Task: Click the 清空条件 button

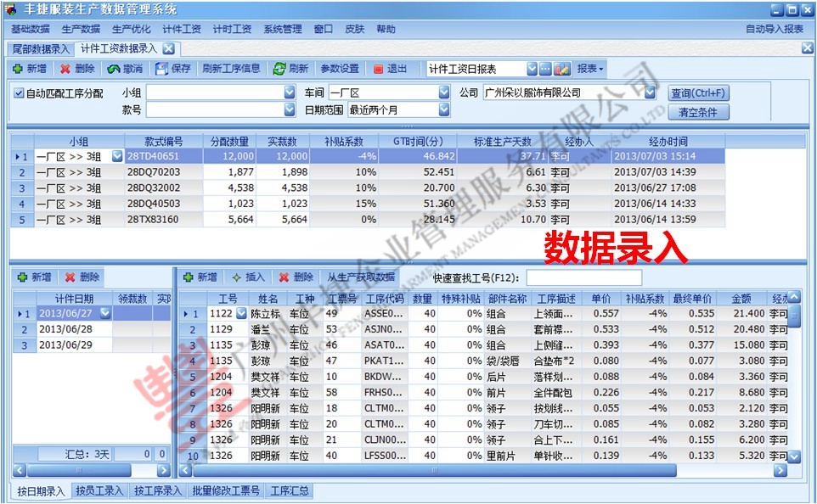Action: (x=698, y=112)
